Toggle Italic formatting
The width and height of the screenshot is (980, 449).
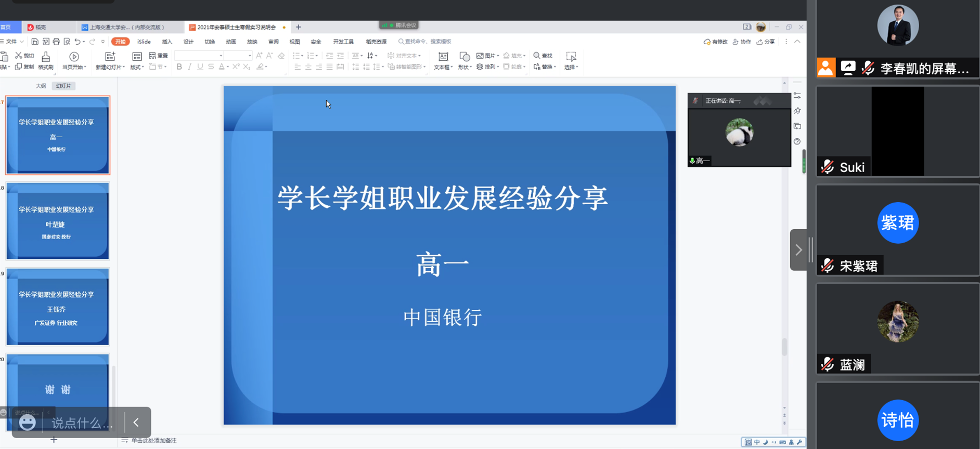point(190,67)
